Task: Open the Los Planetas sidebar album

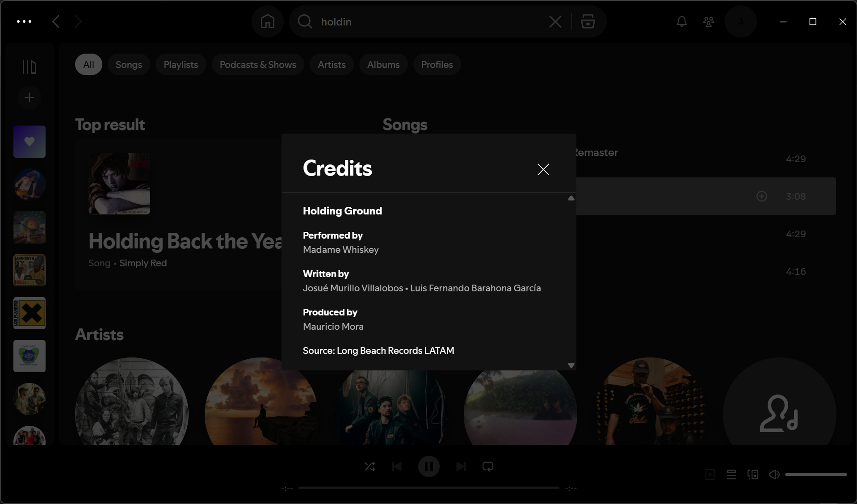Action: coord(29,313)
